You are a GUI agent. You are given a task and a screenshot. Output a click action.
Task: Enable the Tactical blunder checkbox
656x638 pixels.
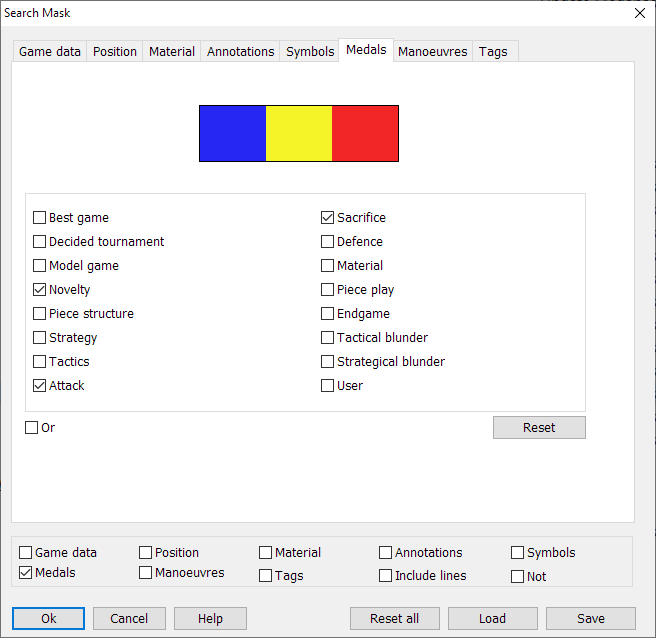[327, 338]
